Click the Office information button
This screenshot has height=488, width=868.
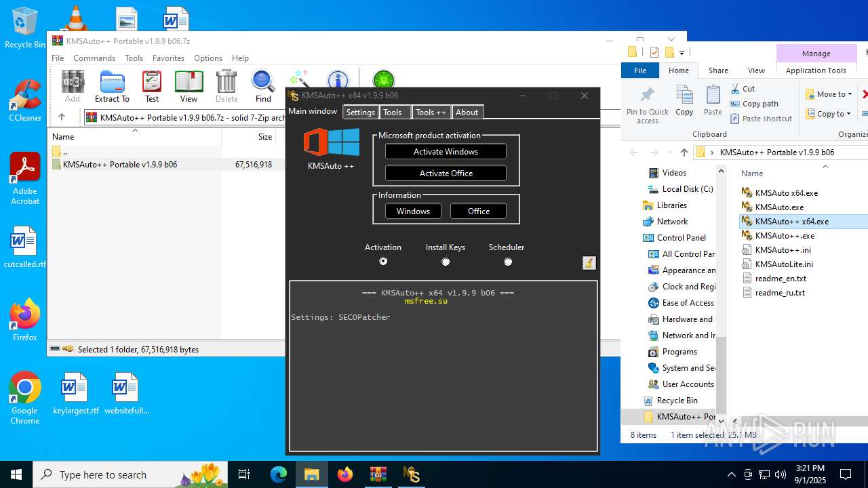point(478,211)
